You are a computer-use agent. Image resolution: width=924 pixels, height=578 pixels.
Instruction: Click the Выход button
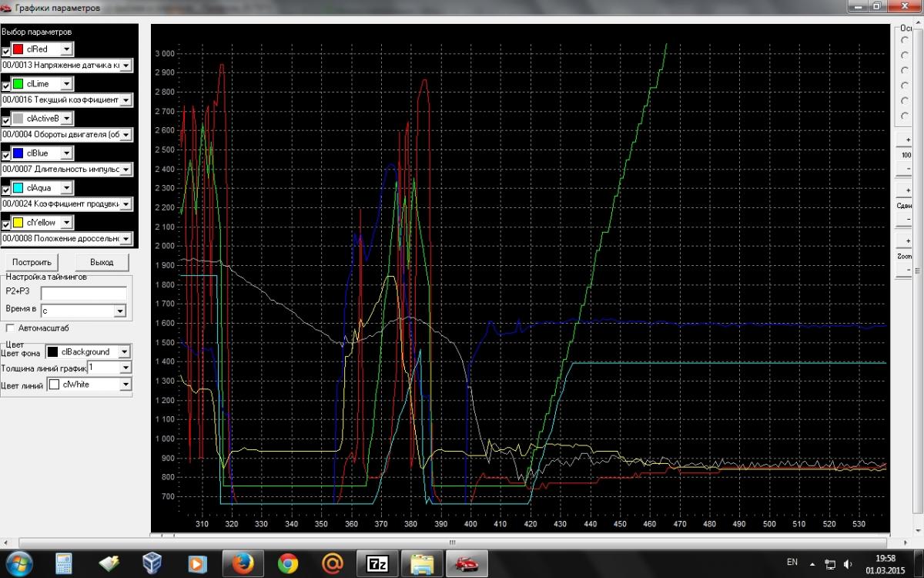pos(102,262)
